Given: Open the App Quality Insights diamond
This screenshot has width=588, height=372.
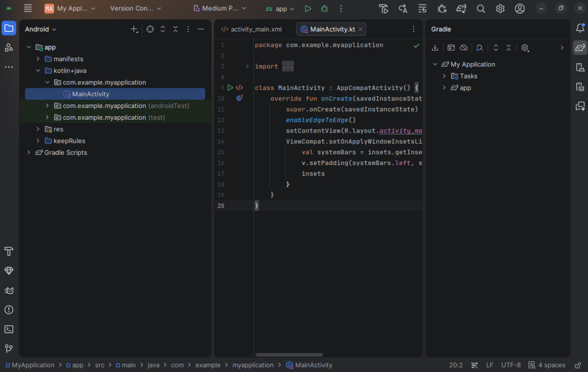Looking at the screenshot, I should pyautogui.click(x=9, y=271).
